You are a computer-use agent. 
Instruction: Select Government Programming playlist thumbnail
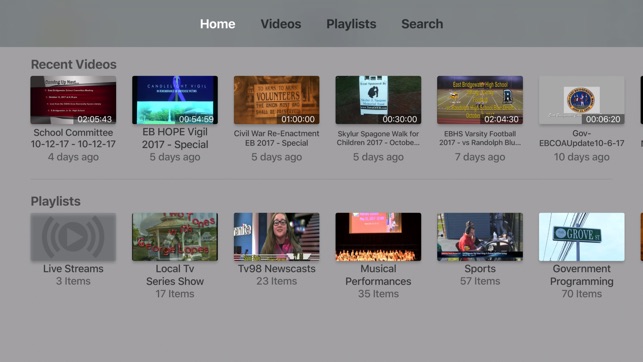[581, 237]
